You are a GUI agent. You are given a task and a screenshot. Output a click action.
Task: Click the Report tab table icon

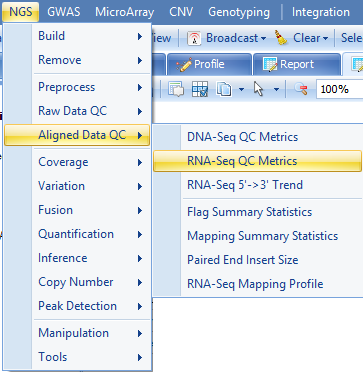click(270, 64)
